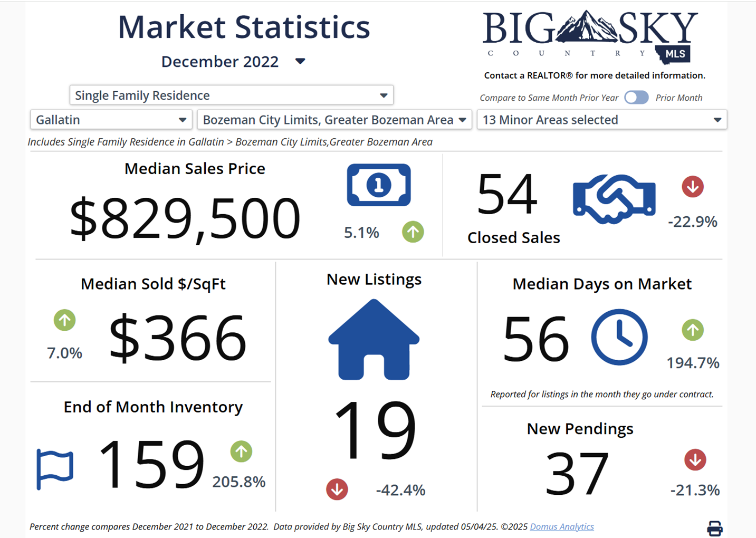Click the print icon at bottom right
Image resolution: width=756 pixels, height=538 pixels.
[714, 528]
